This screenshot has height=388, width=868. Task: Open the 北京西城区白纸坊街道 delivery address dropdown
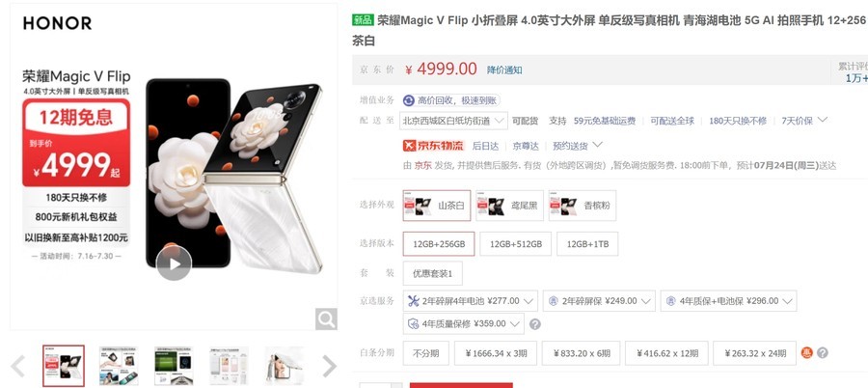click(453, 121)
